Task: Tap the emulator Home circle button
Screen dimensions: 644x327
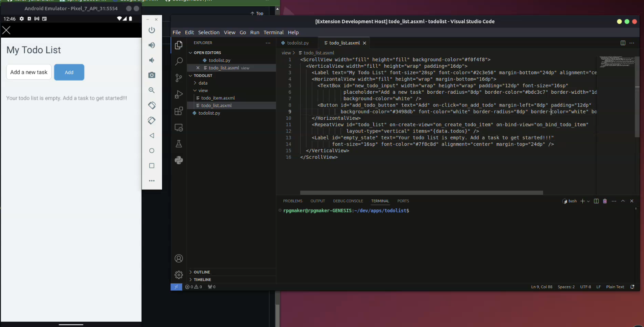Action: (152, 151)
